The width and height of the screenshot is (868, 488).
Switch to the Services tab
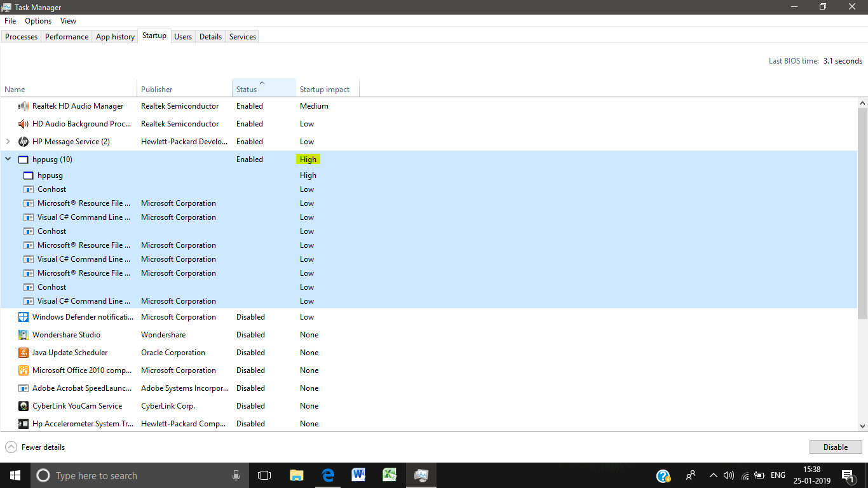[x=243, y=37]
